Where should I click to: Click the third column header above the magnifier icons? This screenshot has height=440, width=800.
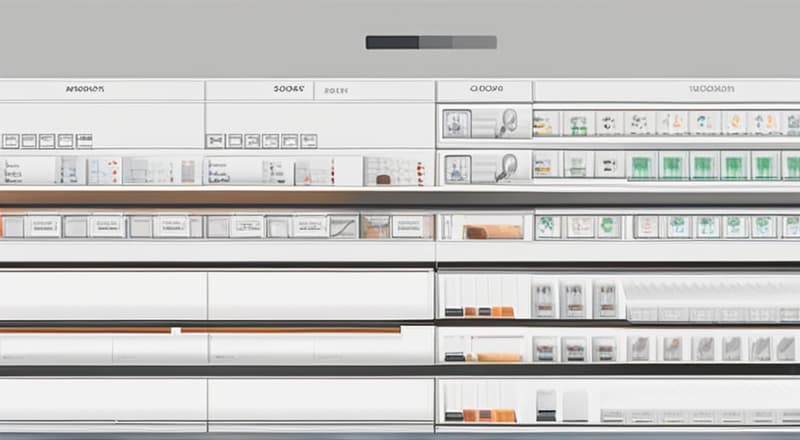tap(485, 89)
